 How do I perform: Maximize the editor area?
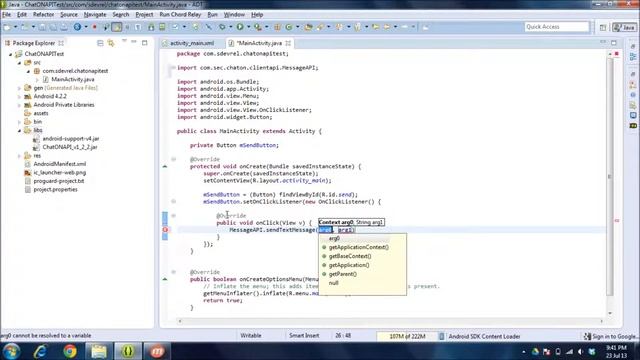click(614, 42)
